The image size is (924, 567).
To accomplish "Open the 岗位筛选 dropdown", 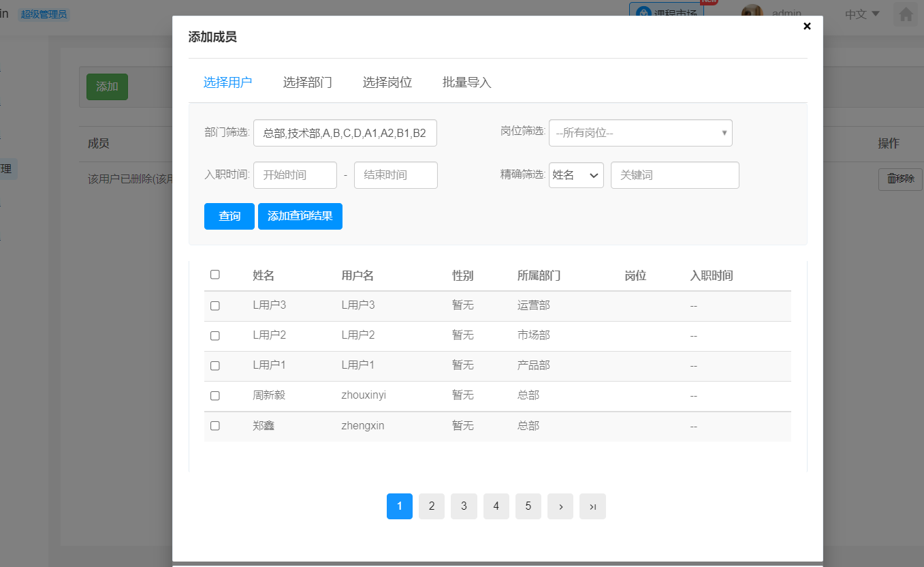I will click(640, 133).
